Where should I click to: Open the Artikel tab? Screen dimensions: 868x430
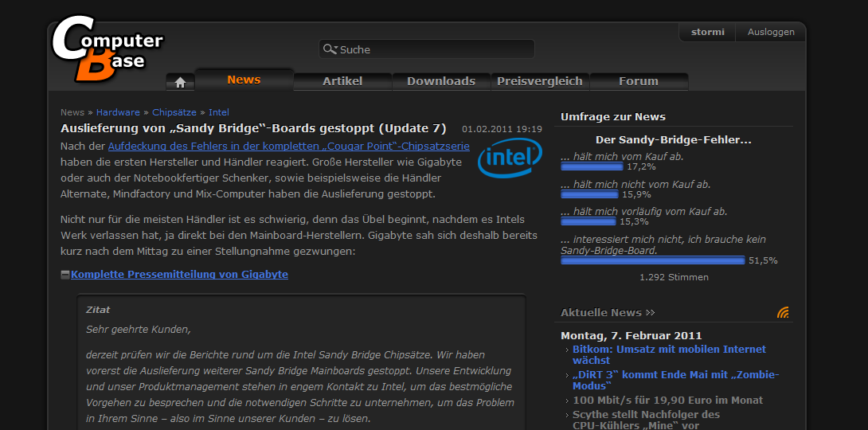click(x=342, y=81)
